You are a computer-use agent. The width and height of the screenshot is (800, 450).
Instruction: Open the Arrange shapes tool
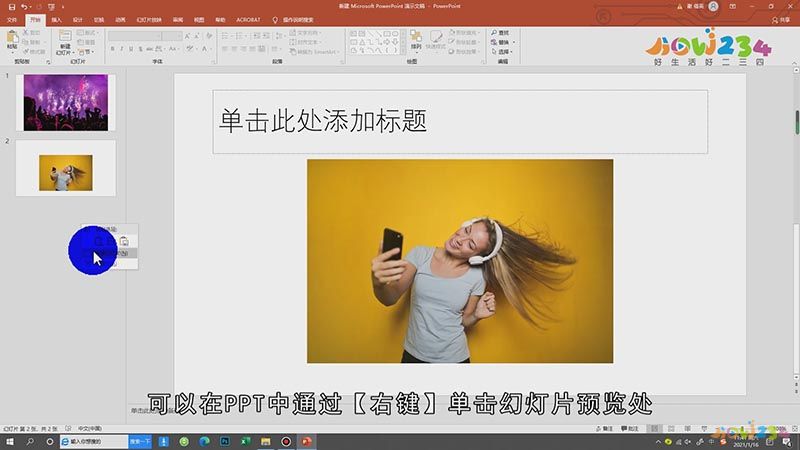pyautogui.click(x=416, y=40)
